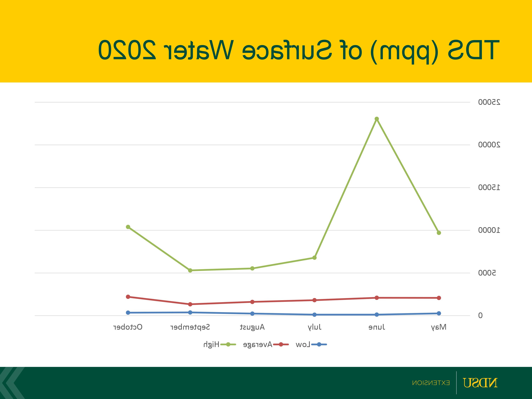
Task: Click the October axis label
Action: tap(128, 327)
